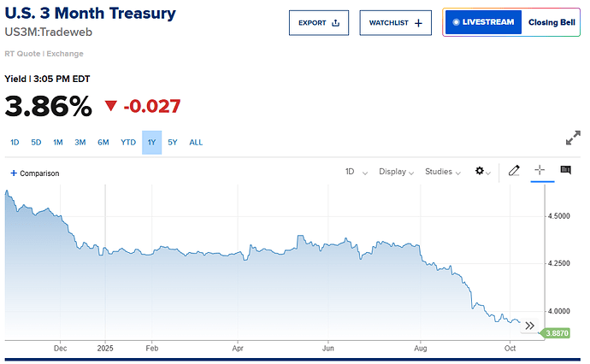Expand chart to fullscreen
Screen dimensions: 590x364
coord(574,138)
